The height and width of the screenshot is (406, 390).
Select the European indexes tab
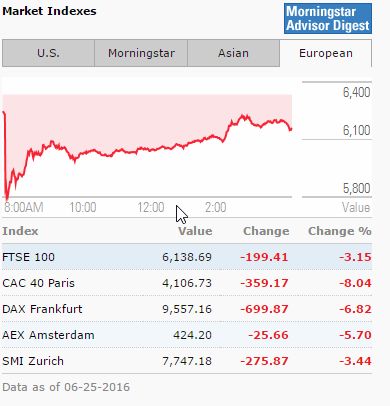[x=326, y=53]
